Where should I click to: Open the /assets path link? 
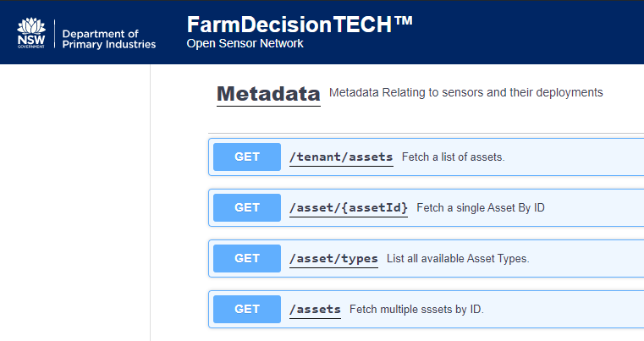315,310
